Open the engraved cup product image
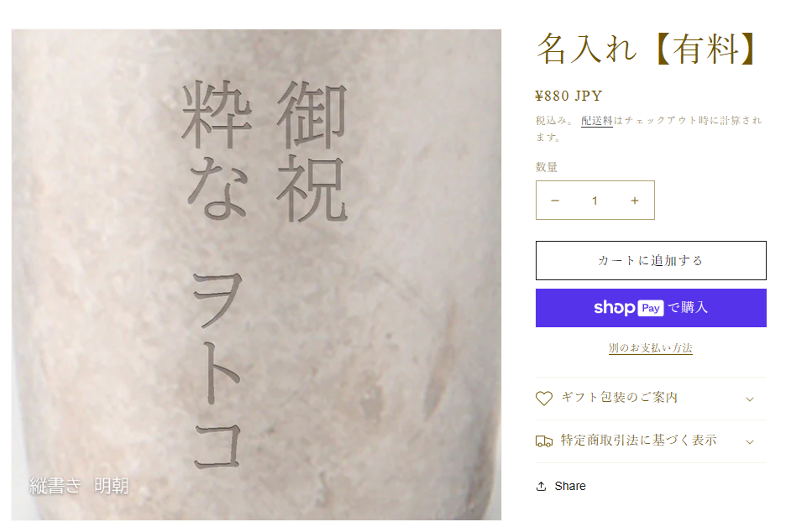791x532 pixels. [256, 274]
